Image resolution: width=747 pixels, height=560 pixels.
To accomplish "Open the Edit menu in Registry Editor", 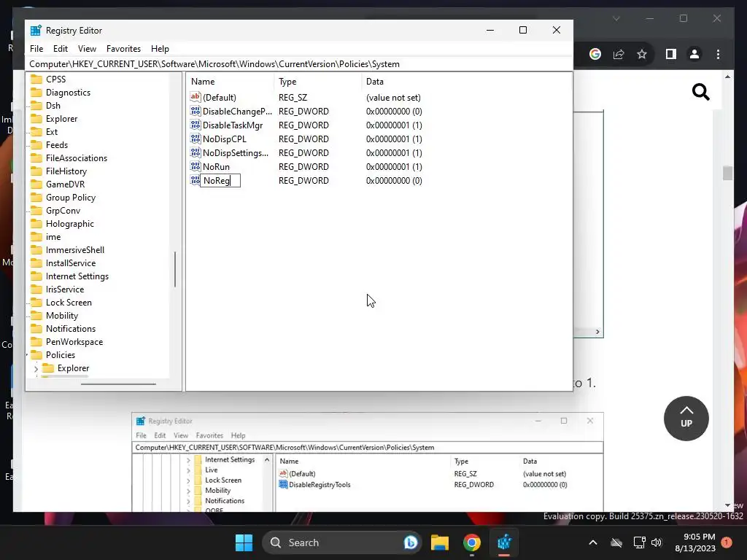I will (x=60, y=49).
